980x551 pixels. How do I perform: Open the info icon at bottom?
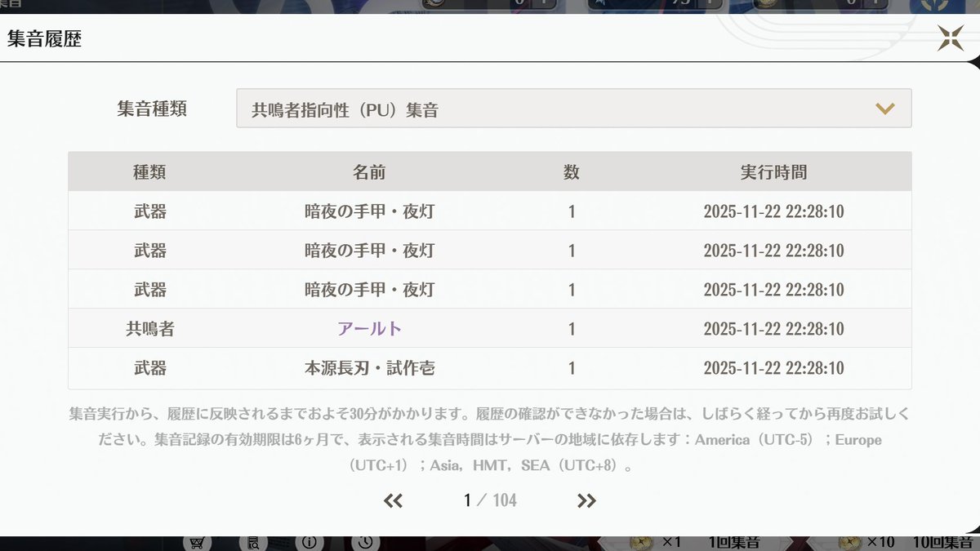[309, 543]
